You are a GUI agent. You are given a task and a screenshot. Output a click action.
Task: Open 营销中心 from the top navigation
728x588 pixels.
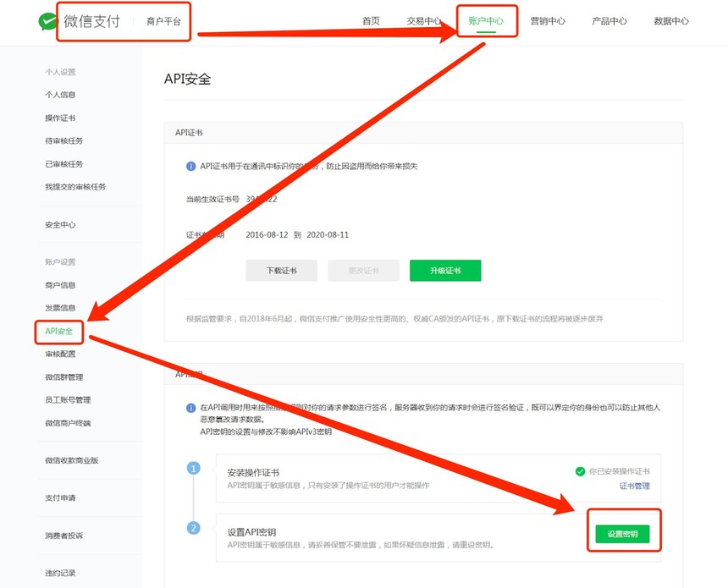548,21
